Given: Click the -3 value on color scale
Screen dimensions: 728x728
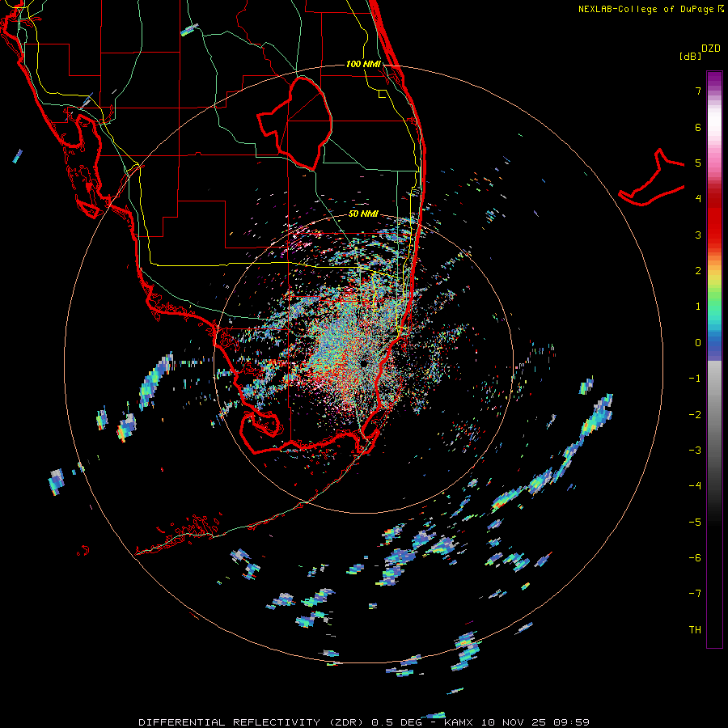Looking at the screenshot, I should (x=695, y=451).
